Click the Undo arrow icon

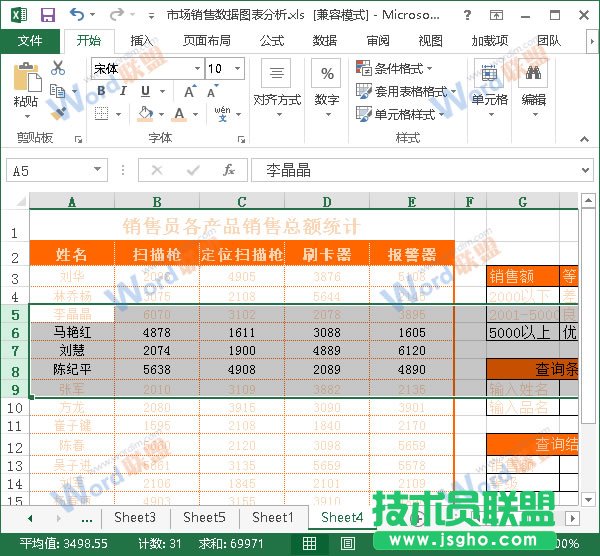77,15
